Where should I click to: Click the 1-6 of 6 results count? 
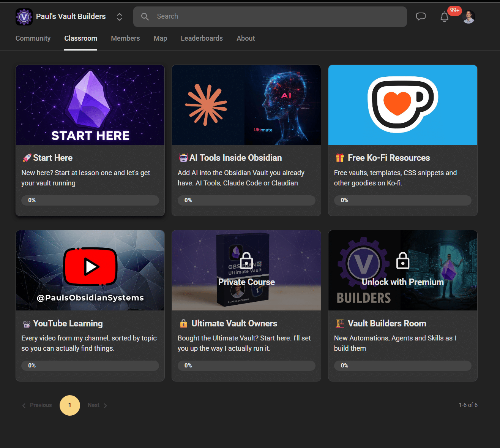click(468, 405)
